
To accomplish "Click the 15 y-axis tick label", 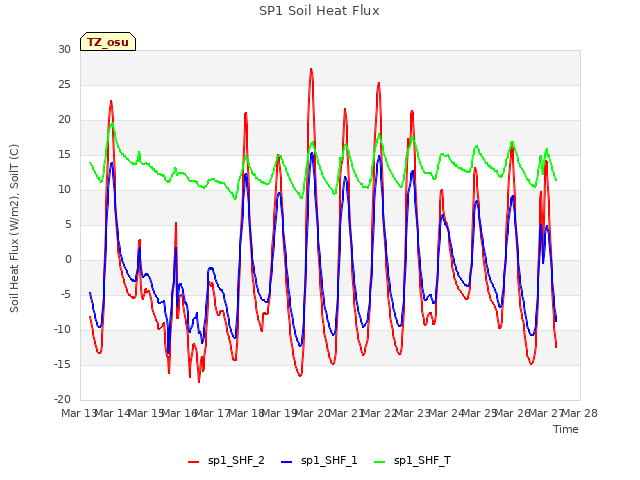I will [x=64, y=155].
